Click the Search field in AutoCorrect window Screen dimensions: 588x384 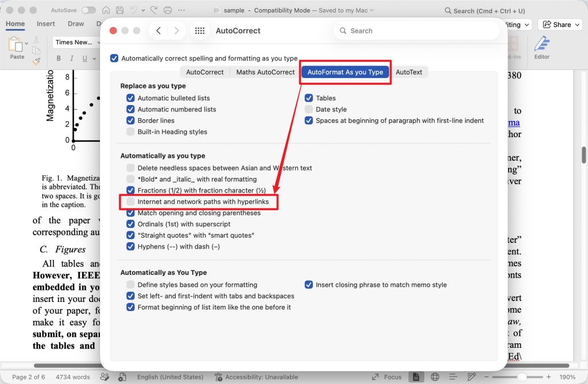coord(417,31)
